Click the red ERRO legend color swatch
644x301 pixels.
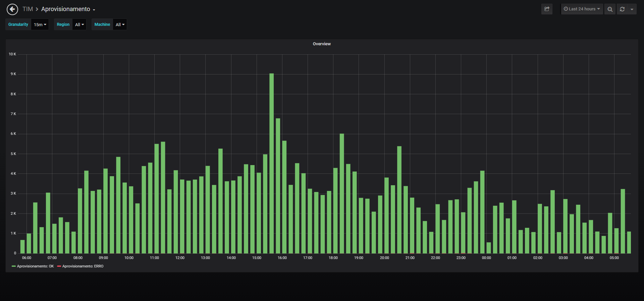[59, 266]
